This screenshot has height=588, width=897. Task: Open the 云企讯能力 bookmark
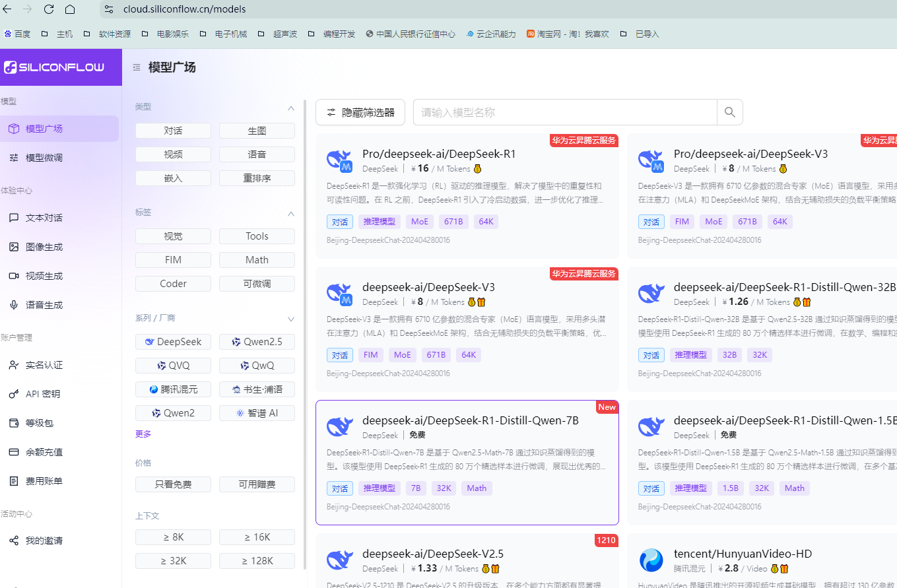(x=490, y=34)
